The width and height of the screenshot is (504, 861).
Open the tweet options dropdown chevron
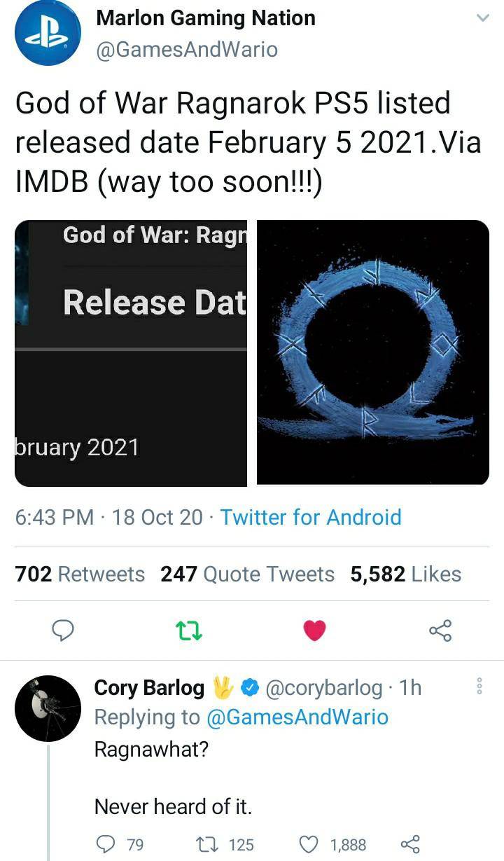point(482,19)
